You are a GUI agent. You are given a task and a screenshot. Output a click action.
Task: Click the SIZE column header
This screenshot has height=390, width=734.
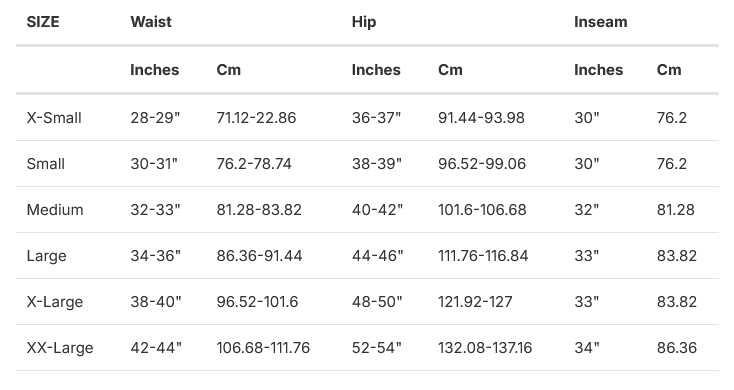tap(43, 22)
